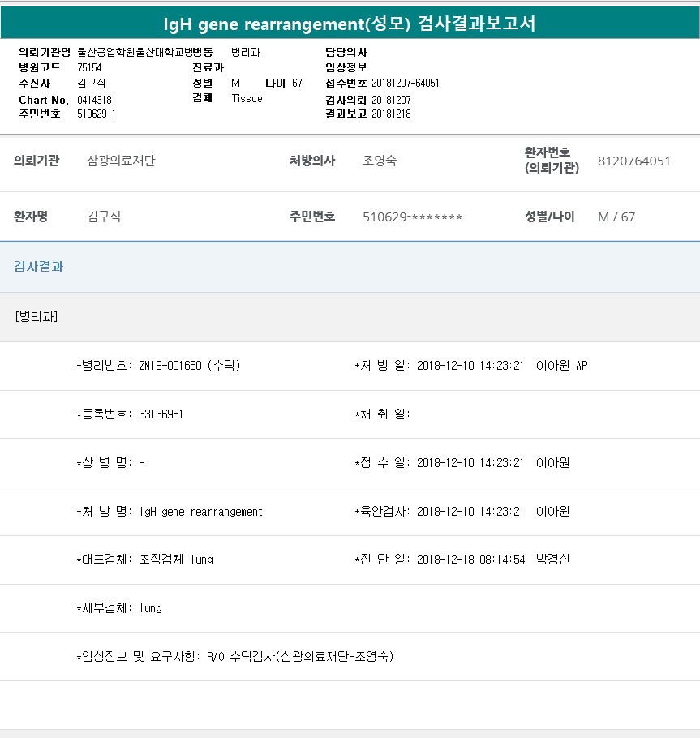Image resolution: width=700 pixels, height=738 pixels.
Task: Click the 결과보고 date '20181218'
Action: 391,114
